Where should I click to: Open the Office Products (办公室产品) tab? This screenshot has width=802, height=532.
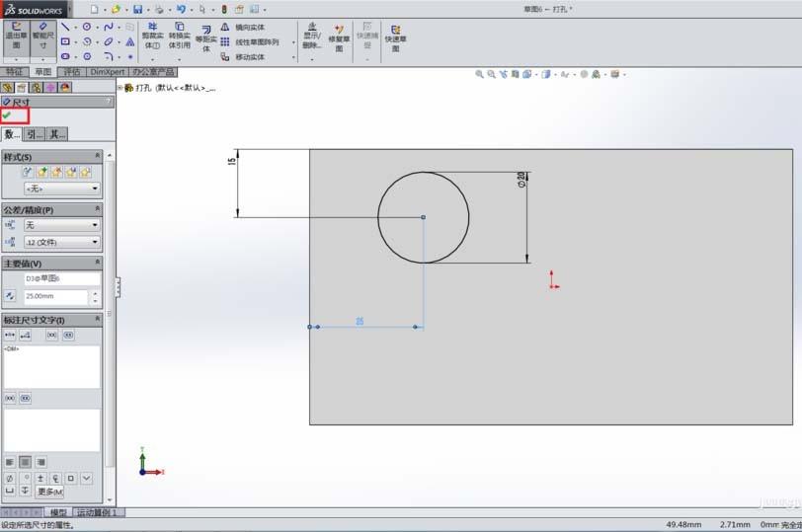(x=153, y=72)
